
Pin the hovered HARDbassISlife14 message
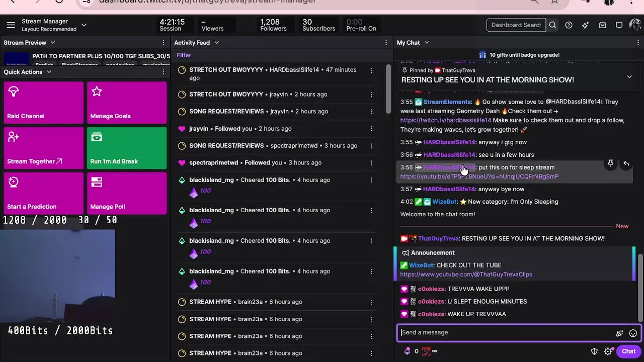click(610, 163)
